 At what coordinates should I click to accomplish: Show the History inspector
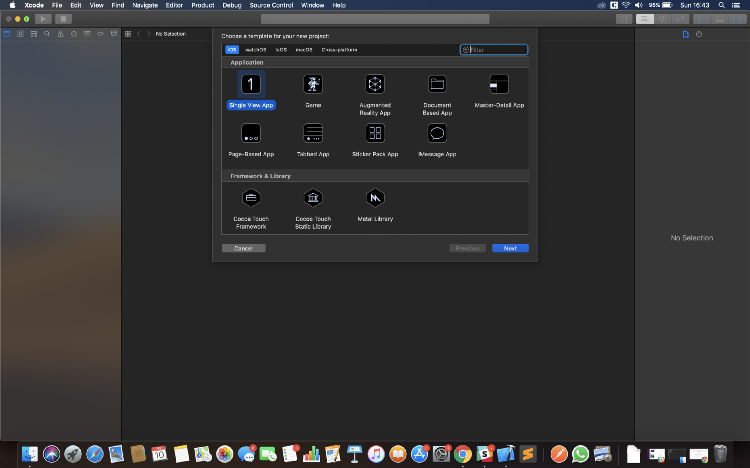(699, 34)
